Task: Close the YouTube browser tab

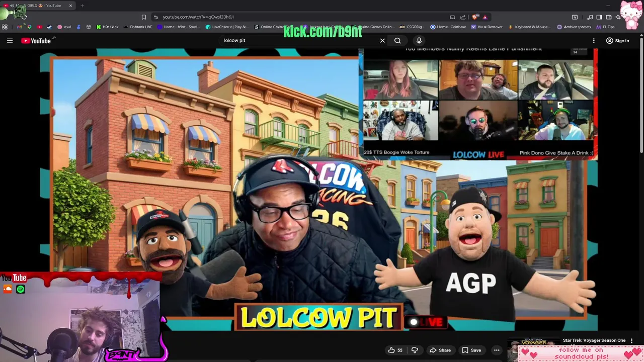Action: tap(70, 6)
